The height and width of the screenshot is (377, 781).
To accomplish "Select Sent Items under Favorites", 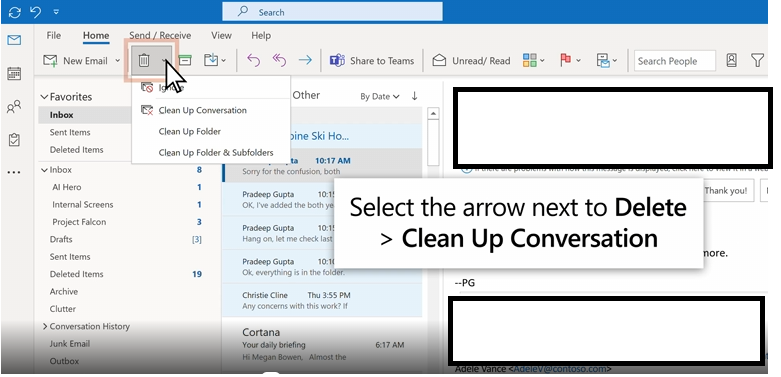I will (70, 132).
